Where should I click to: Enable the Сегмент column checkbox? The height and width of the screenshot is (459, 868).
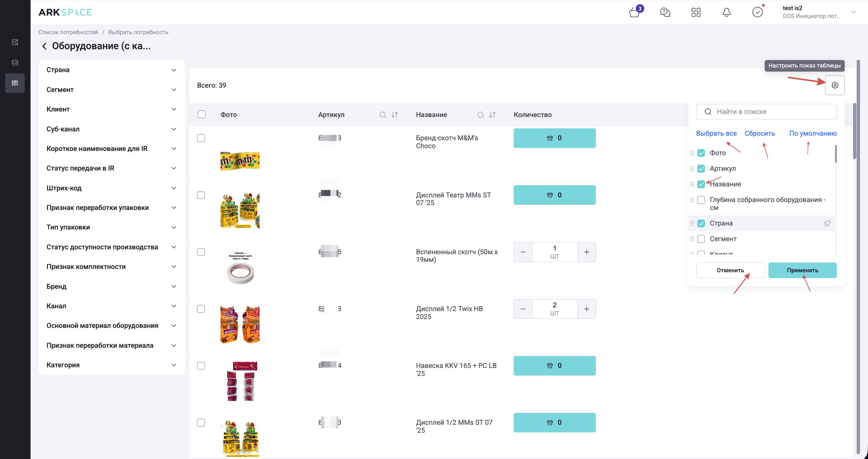pos(701,239)
